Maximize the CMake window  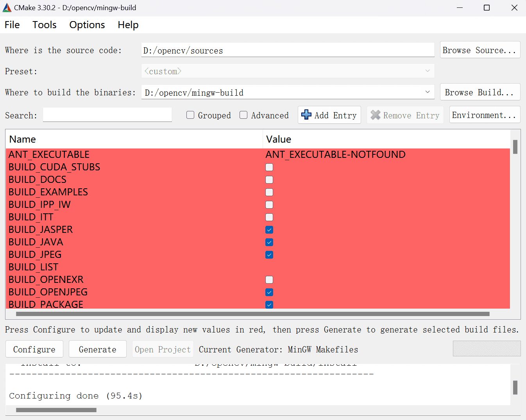(x=487, y=8)
